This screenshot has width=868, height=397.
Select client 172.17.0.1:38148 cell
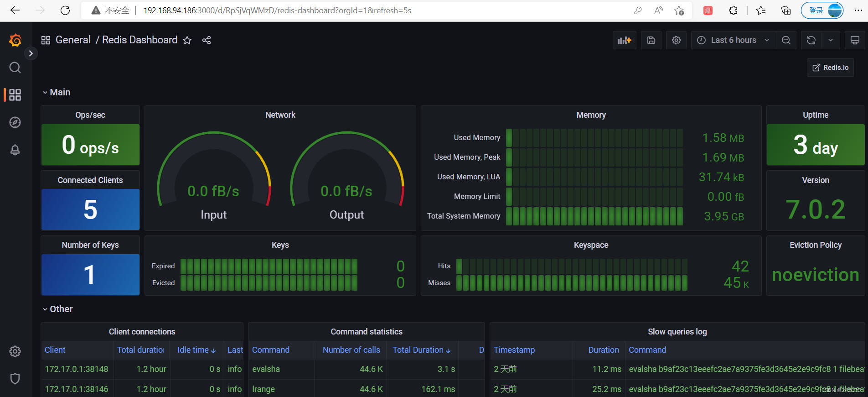coord(77,369)
